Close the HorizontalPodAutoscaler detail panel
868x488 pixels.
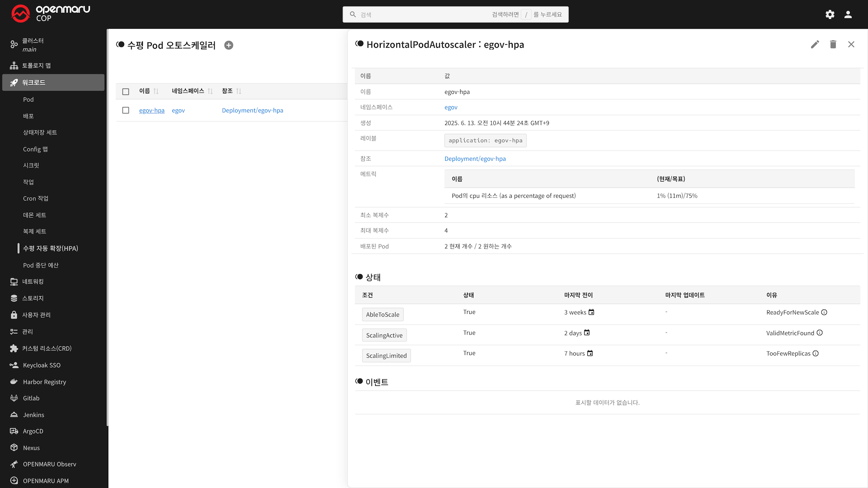coord(851,44)
